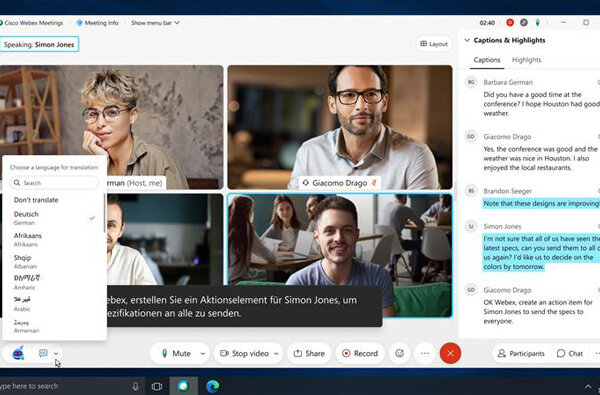Image resolution: width=600 pixels, height=395 pixels.
Task: Open Meeting Info
Action: pyautogui.click(x=98, y=23)
